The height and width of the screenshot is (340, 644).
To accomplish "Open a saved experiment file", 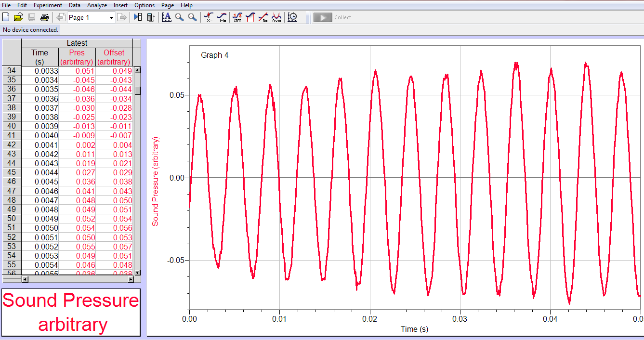I will [18, 17].
